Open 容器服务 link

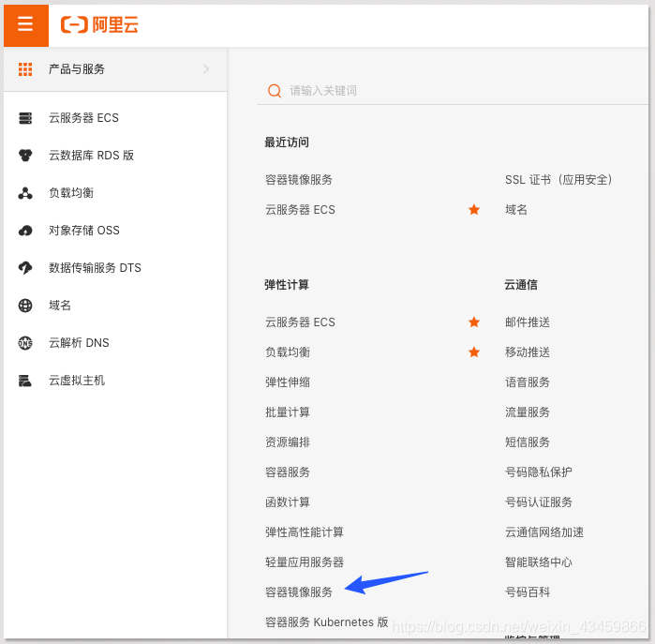pos(288,472)
